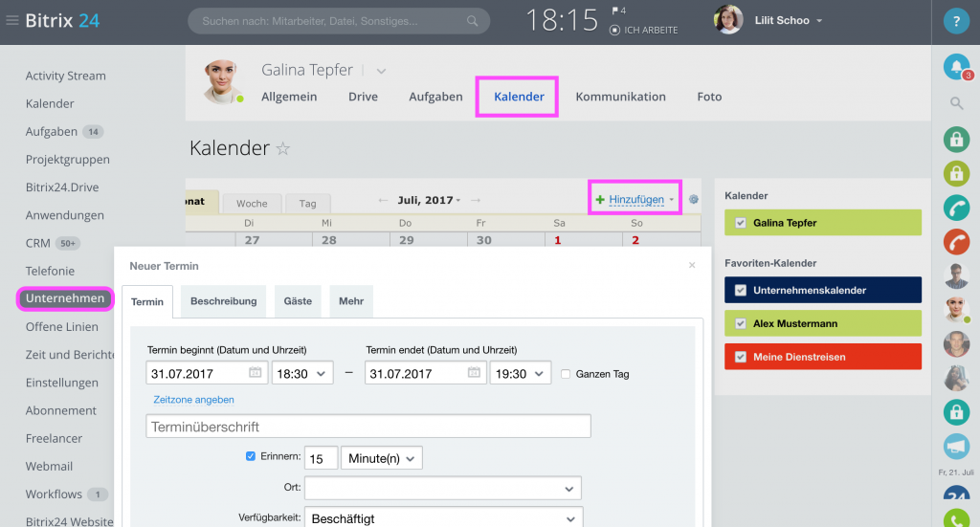Viewport: 980px width, 527px height.
Task: Click the Zeitzone angeben link
Action: 193,400
